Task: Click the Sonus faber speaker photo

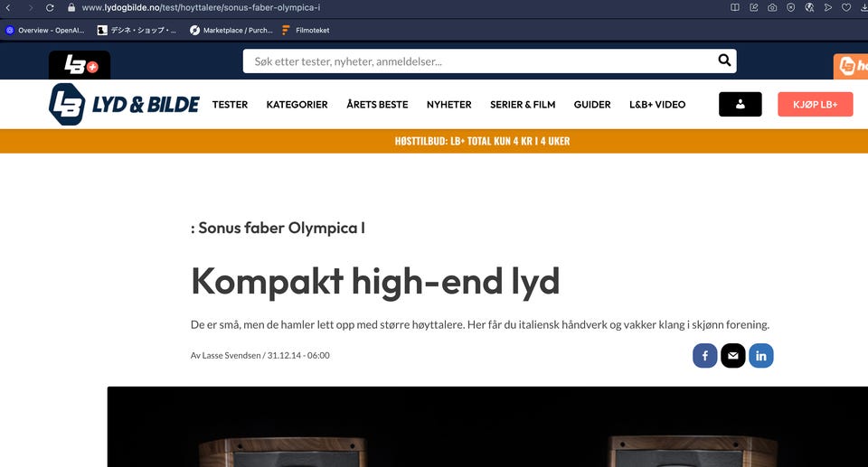Action: click(x=487, y=426)
